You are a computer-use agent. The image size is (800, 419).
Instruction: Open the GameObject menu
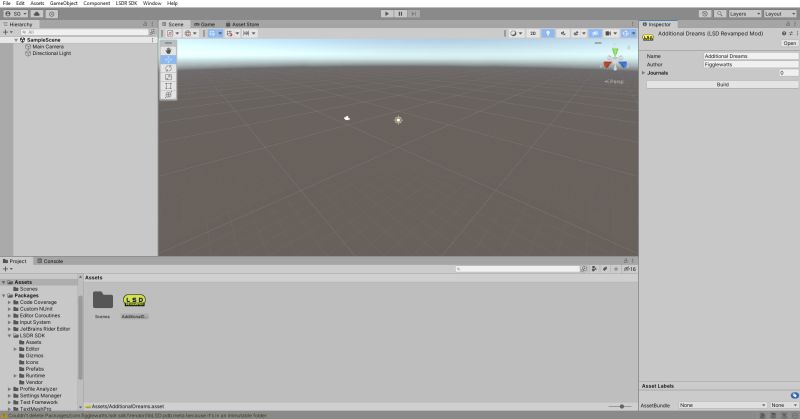63,3
